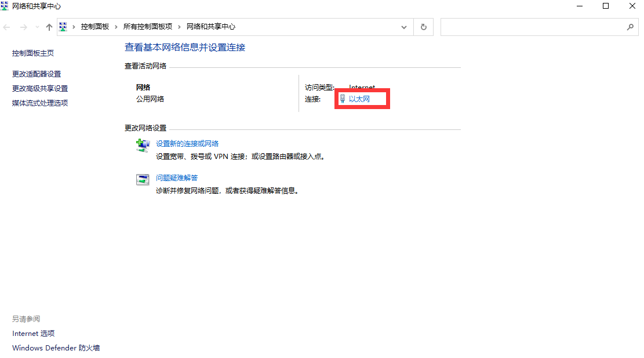Click the network icon in the address bar
The height and width of the screenshot is (358, 644).
63,26
